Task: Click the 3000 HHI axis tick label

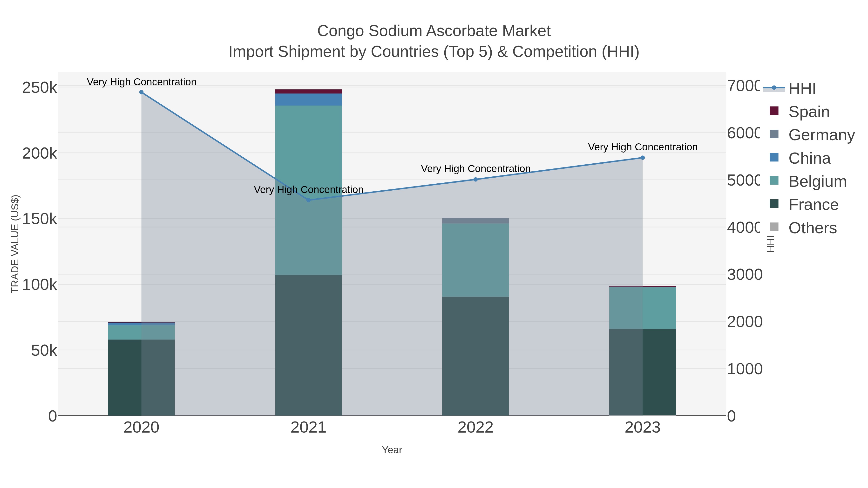Action: tap(745, 274)
